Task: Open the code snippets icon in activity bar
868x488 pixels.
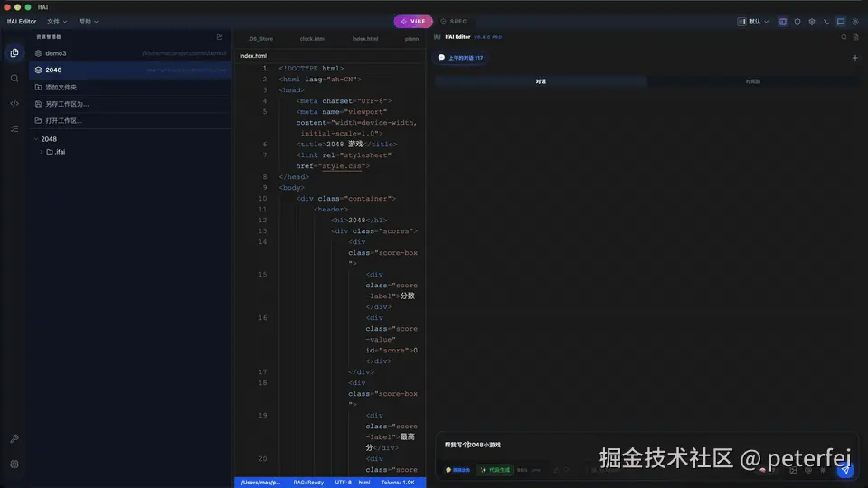Action: pos(14,103)
